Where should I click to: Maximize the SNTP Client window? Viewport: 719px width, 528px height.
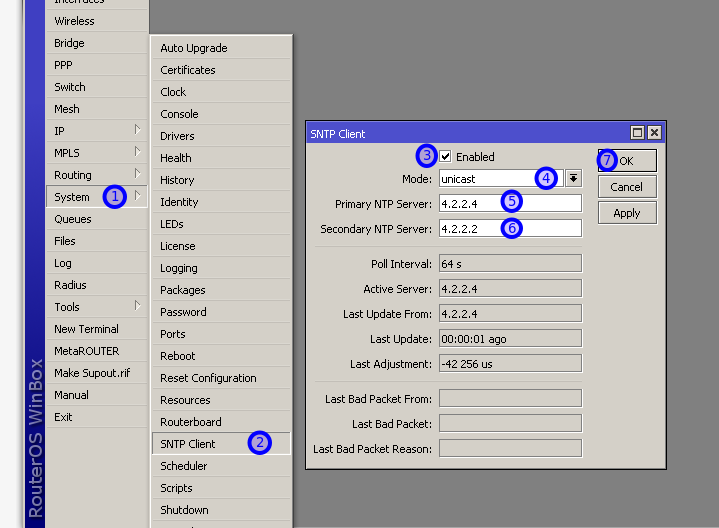(637, 133)
